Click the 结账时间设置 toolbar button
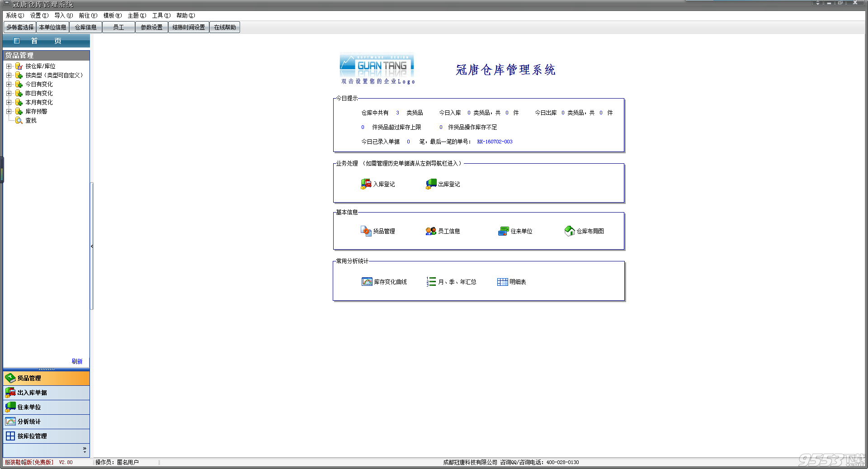868x469 pixels. click(189, 27)
